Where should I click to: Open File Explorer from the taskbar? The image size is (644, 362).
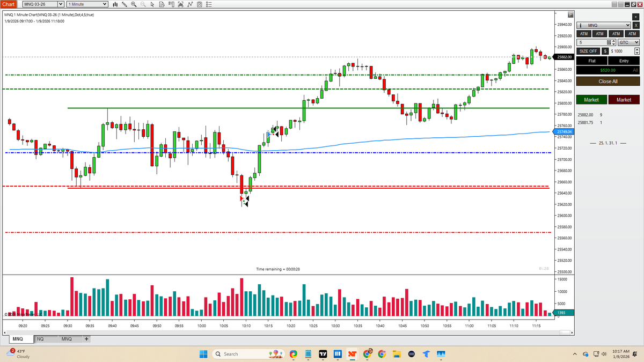pyautogui.click(x=397, y=354)
